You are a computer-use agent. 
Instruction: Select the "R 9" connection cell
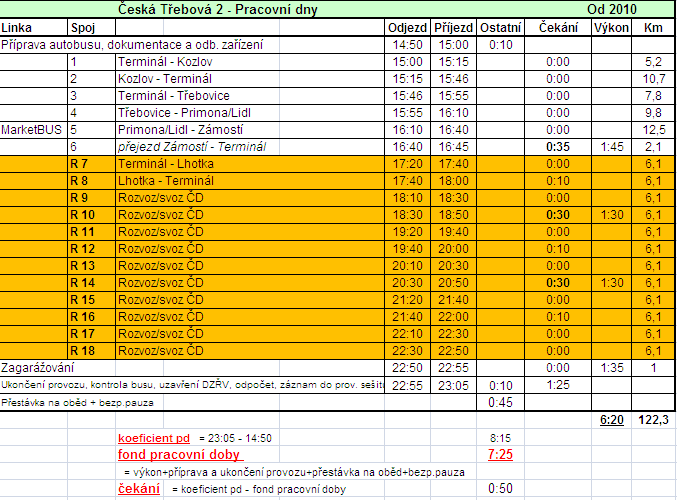click(x=79, y=198)
